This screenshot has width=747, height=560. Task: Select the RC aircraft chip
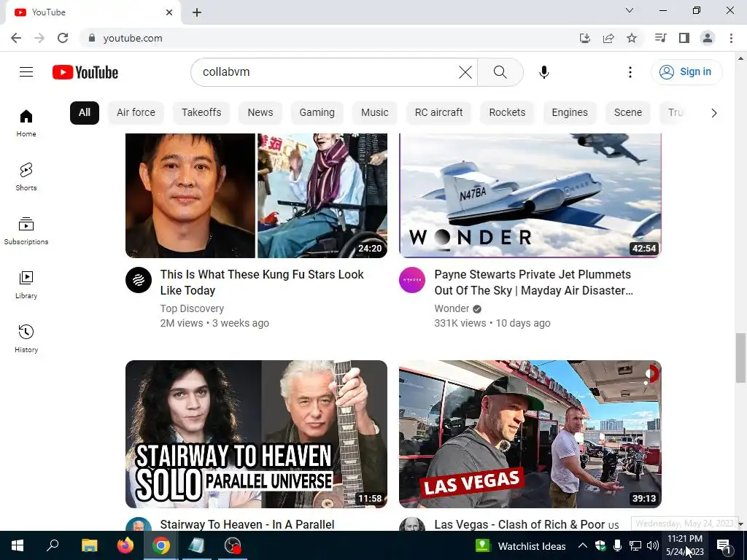(x=438, y=113)
